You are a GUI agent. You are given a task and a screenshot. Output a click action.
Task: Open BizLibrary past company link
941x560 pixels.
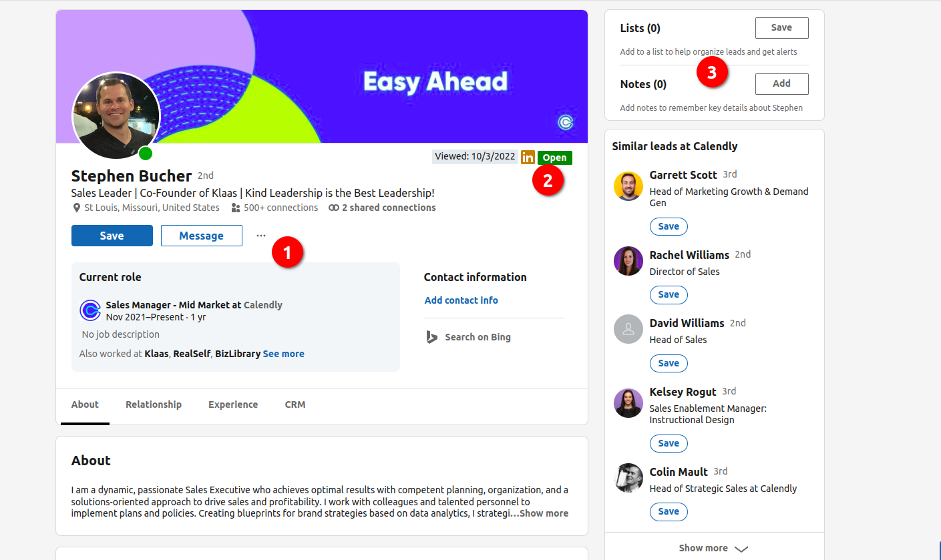(x=238, y=354)
